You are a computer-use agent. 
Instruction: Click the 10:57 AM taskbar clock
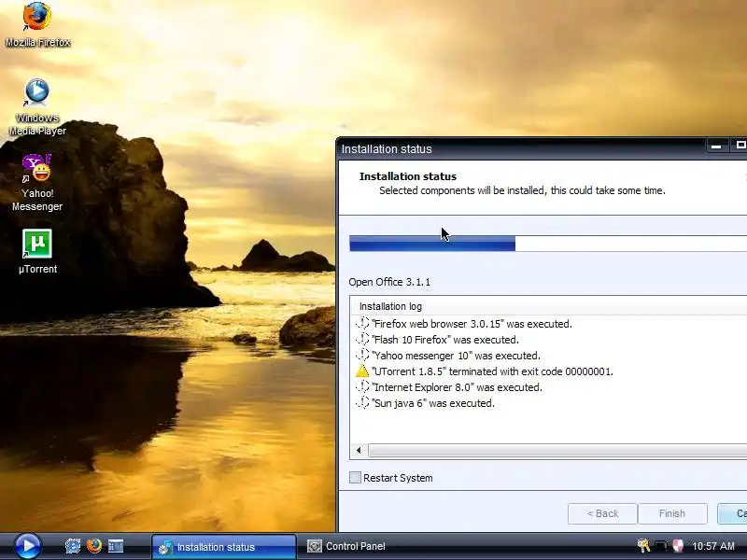click(713, 546)
